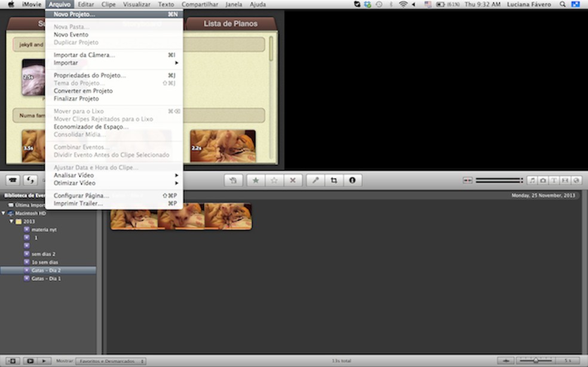
Task: Click the camera import button
Action: pyautogui.click(x=13, y=180)
